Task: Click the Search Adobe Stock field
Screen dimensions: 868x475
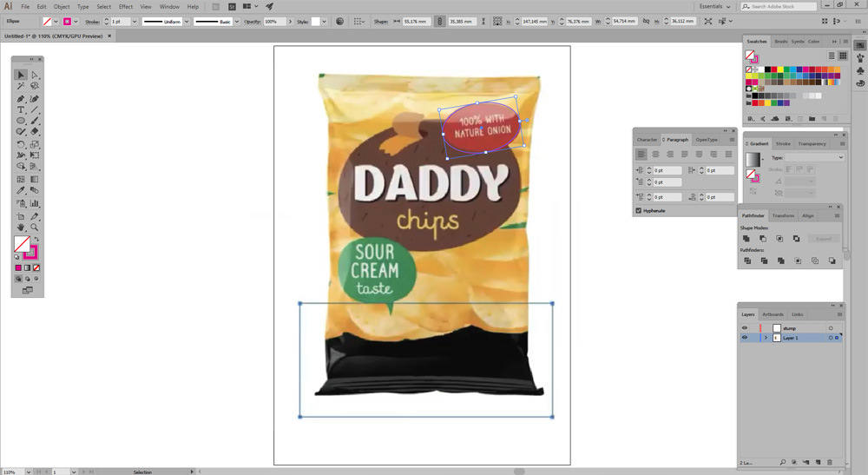Action: [784, 6]
